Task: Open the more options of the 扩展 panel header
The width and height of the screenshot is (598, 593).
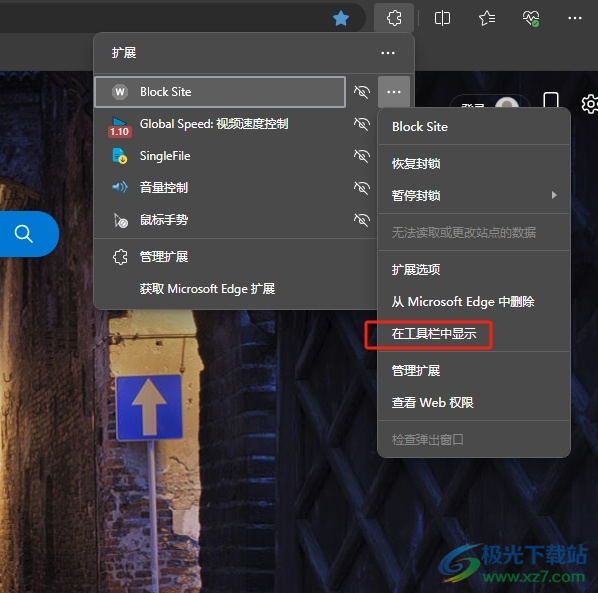Action: point(388,53)
